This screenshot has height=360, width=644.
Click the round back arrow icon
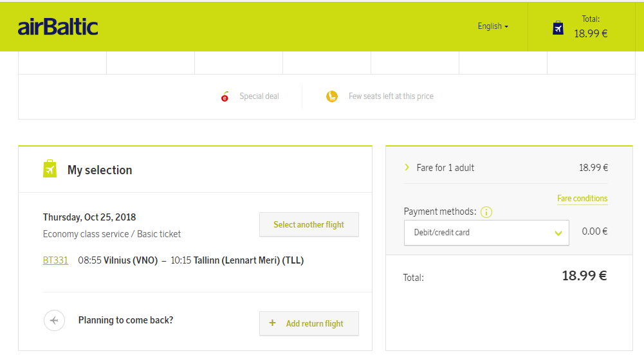click(x=54, y=321)
